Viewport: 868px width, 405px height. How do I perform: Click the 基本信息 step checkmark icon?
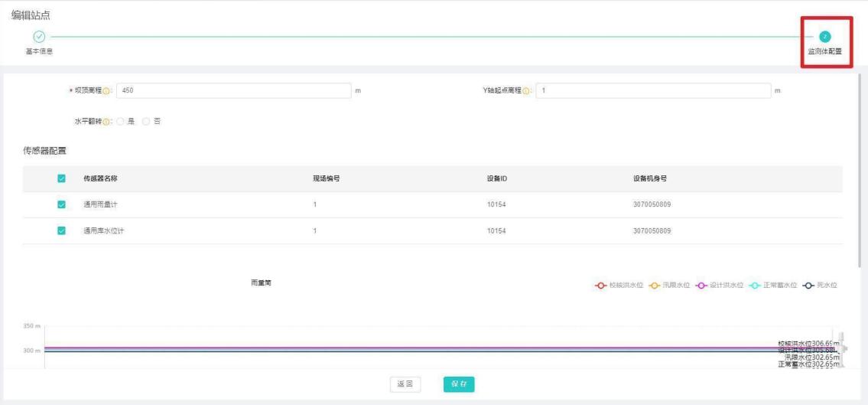click(39, 36)
